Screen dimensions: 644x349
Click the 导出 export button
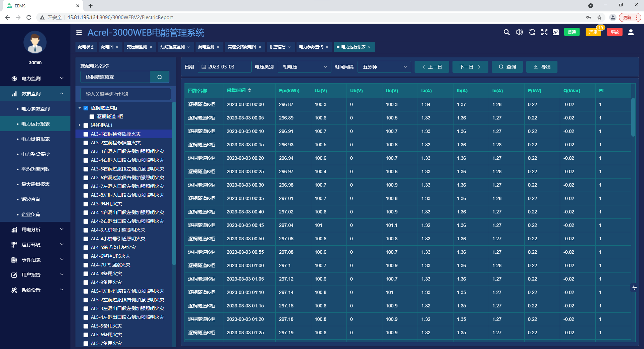542,67
